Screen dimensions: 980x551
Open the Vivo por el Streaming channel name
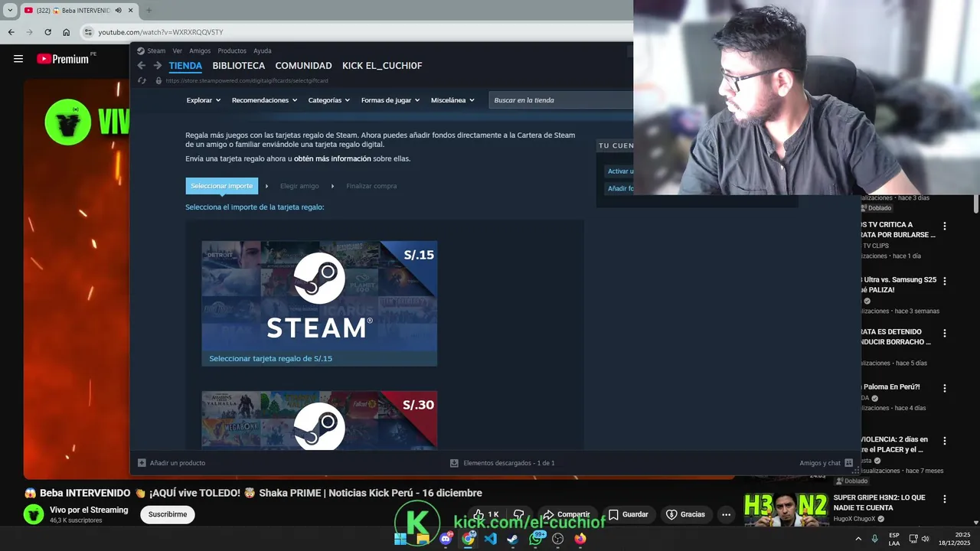tap(89, 510)
